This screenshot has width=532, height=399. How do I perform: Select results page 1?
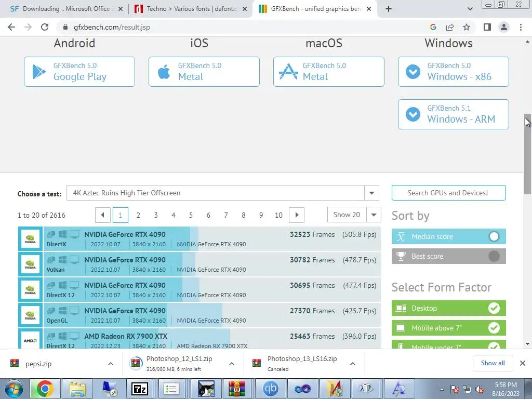click(x=120, y=215)
